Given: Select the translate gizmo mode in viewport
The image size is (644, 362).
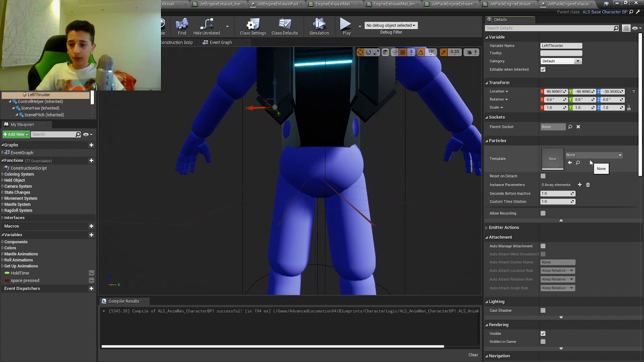Looking at the screenshot, I should (360, 52).
